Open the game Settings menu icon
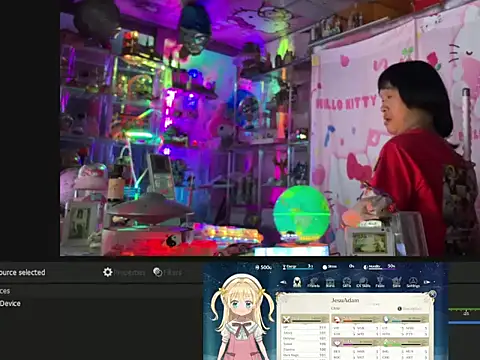 tap(413, 283)
